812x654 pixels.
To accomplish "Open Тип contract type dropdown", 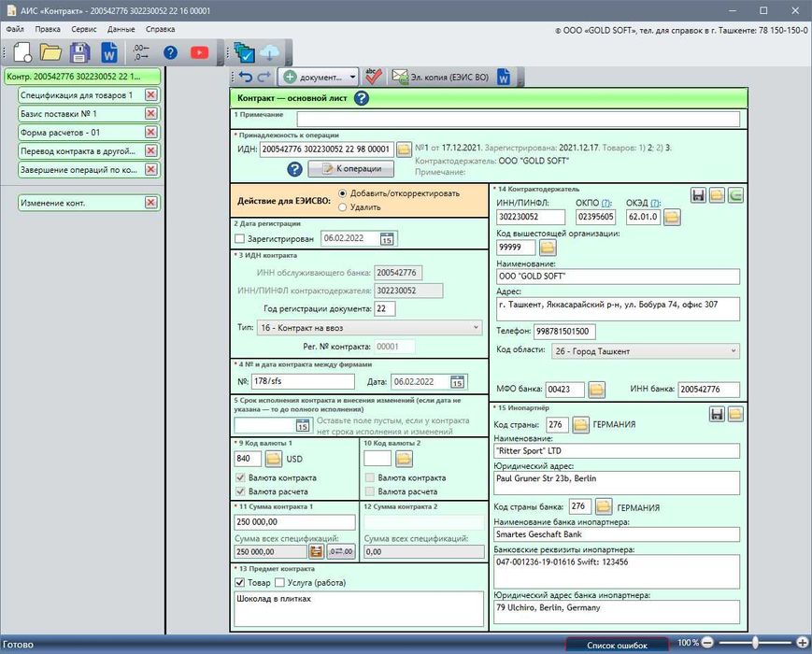I will tap(369, 328).
